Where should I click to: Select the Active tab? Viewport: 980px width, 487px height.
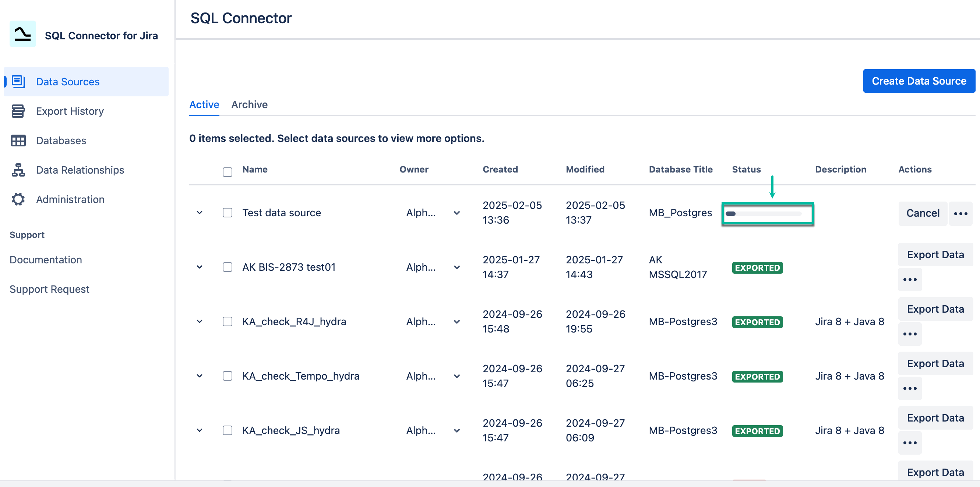(204, 104)
